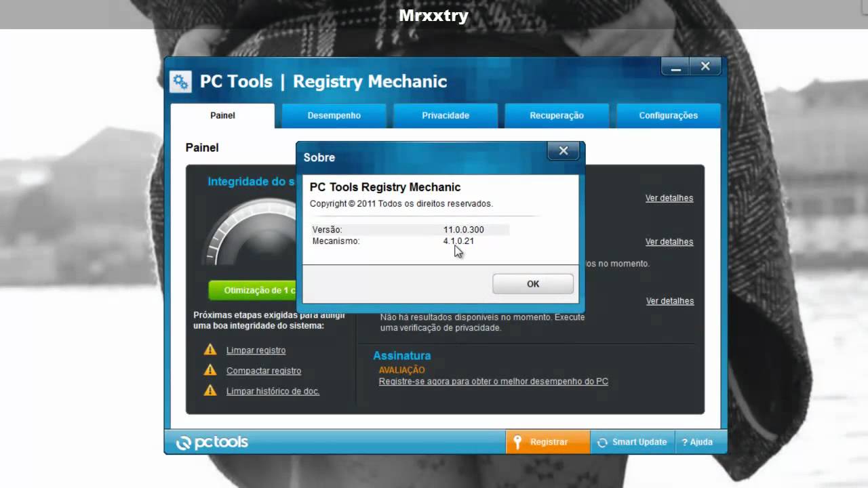Click the warning icon beside Limpar registro

coord(210,350)
